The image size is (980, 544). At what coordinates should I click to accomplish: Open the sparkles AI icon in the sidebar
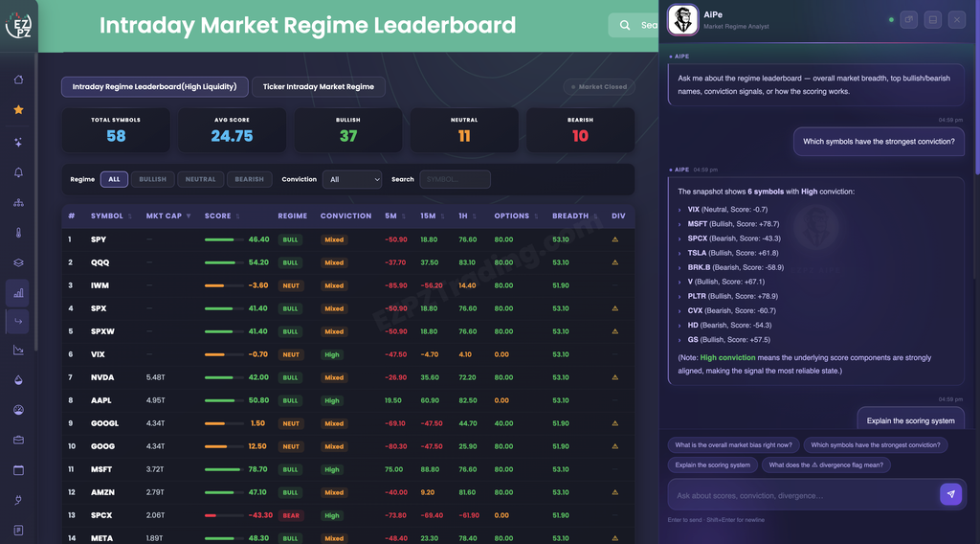19,143
